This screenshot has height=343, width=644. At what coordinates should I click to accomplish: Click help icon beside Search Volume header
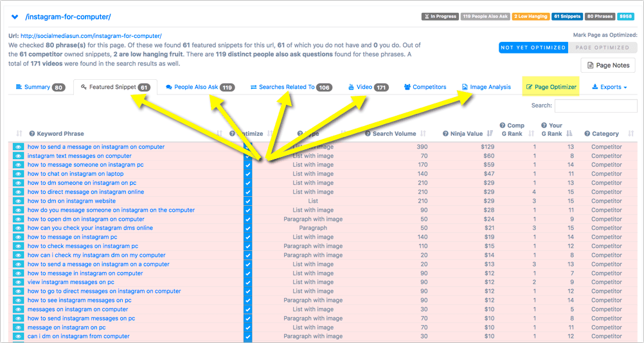[x=368, y=134]
